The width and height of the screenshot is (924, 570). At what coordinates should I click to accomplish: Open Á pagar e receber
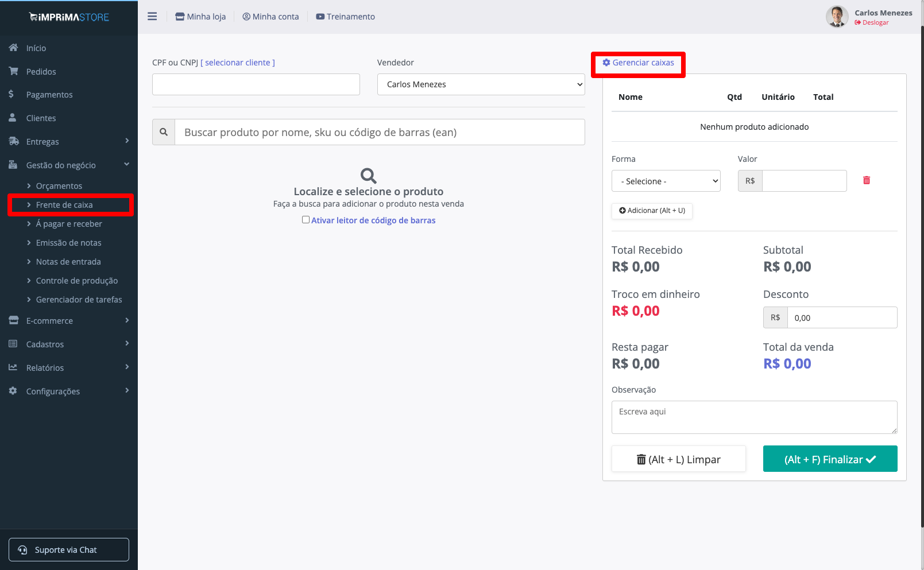(x=68, y=224)
